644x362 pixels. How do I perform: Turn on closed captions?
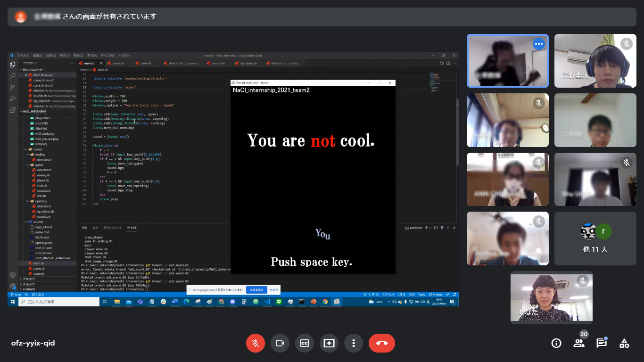[x=305, y=343]
